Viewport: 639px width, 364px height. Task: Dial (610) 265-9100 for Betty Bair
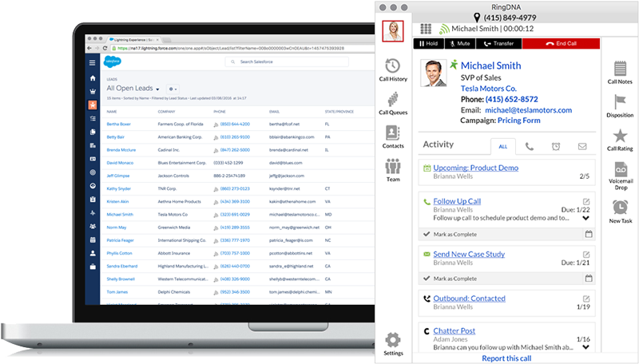pos(235,137)
